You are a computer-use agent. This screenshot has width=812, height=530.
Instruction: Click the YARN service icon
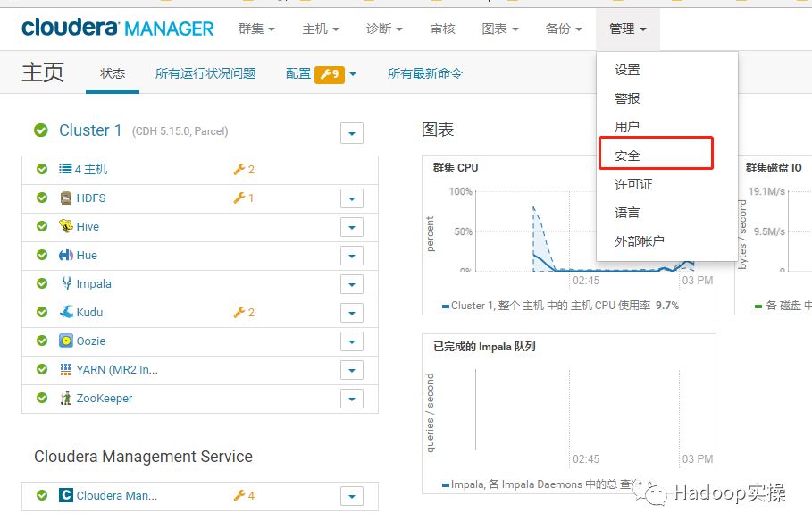coord(66,369)
